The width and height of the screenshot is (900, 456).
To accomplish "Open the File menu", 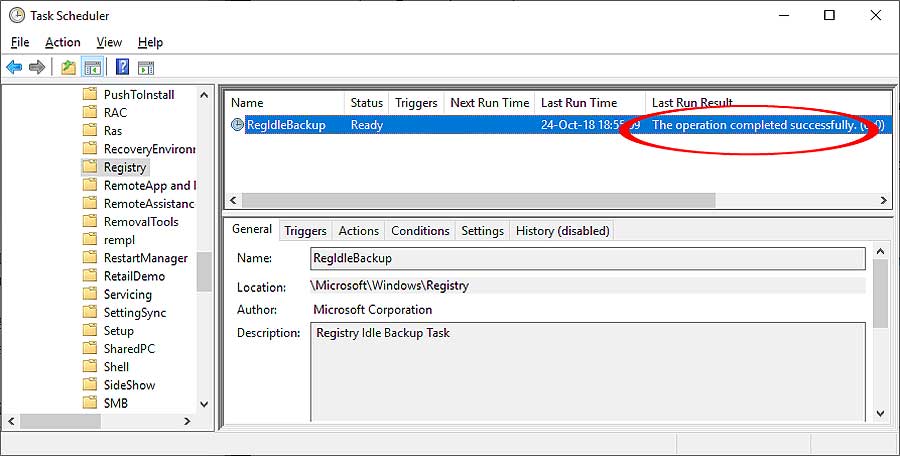I will (20, 42).
